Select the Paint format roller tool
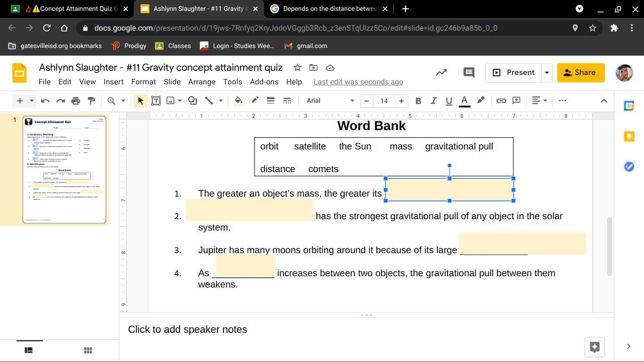 [91, 100]
